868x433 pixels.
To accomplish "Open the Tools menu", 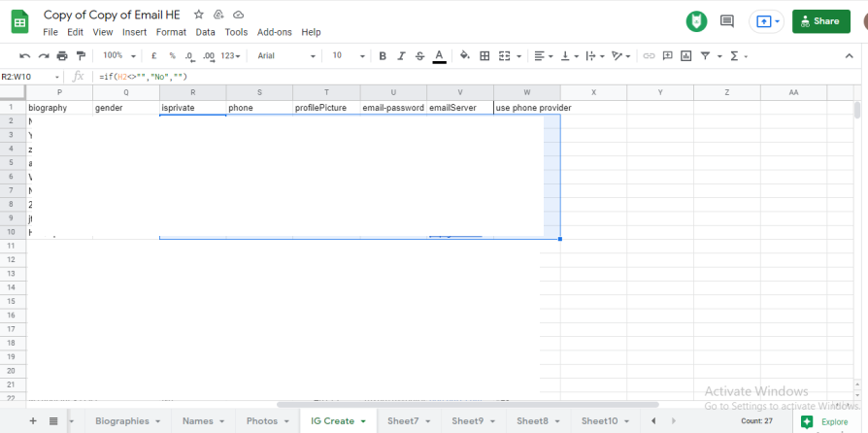I will point(236,32).
